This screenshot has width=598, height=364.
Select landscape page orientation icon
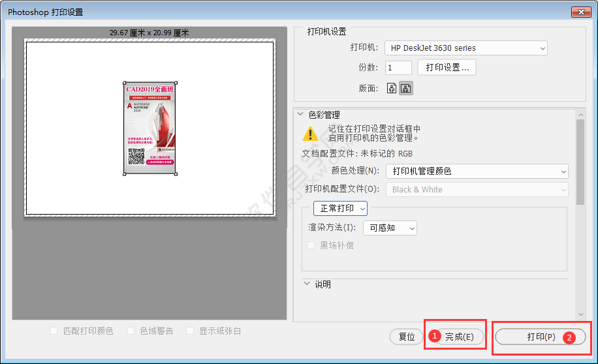coord(406,89)
